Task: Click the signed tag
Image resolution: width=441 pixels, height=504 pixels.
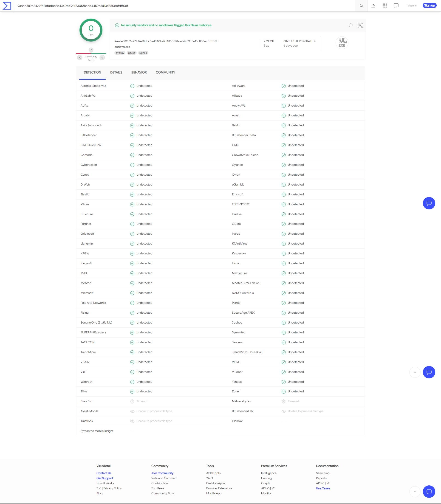Action: point(143,53)
